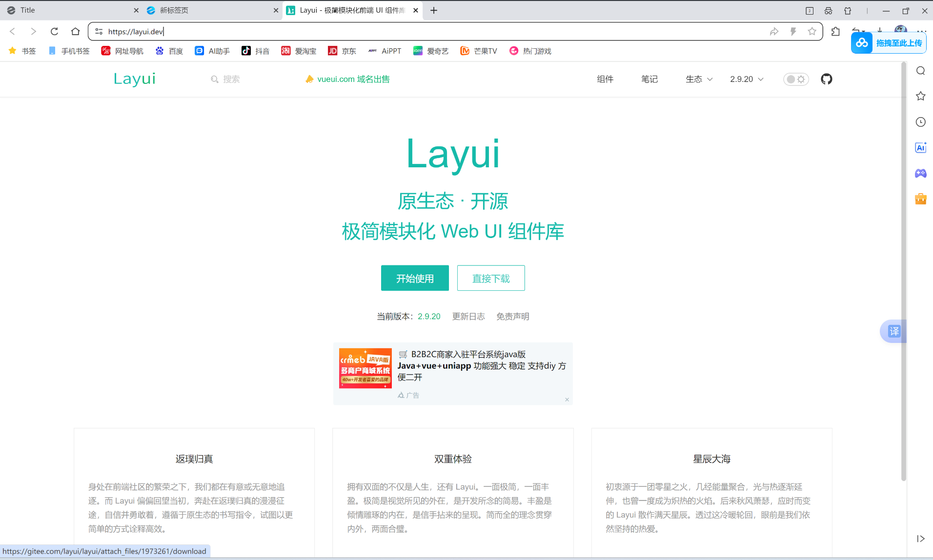Click the 返璞归真 card heading
The width and height of the screenshot is (933, 560).
point(194,459)
